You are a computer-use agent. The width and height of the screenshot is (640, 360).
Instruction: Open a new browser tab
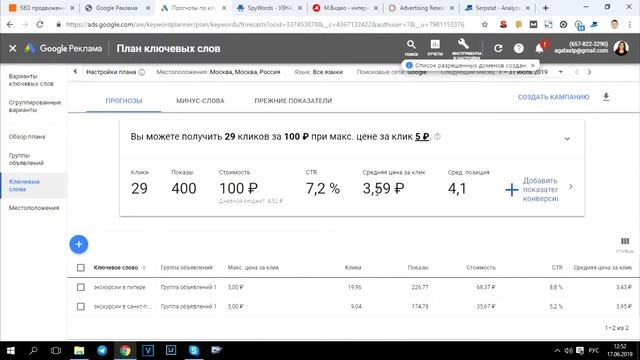click(x=545, y=8)
